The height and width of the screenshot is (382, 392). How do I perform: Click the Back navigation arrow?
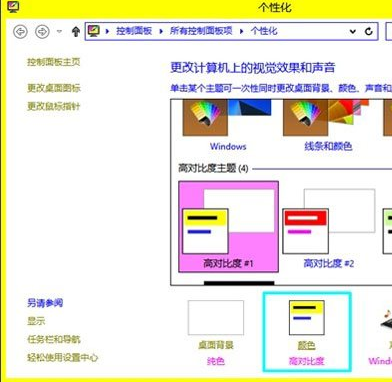click(20, 32)
